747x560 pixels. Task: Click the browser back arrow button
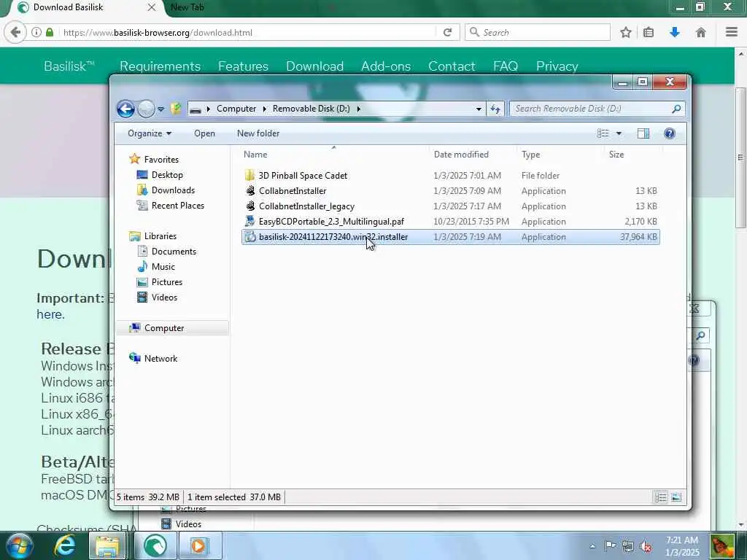(x=15, y=32)
